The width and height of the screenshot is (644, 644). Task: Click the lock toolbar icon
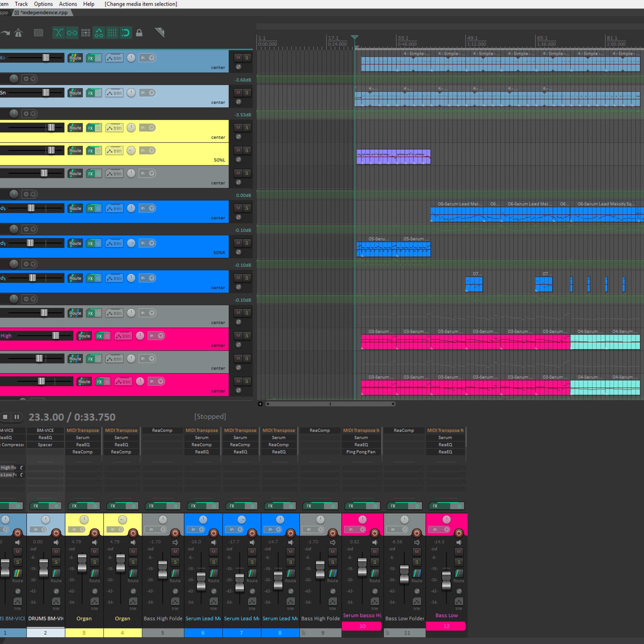tap(139, 33)
